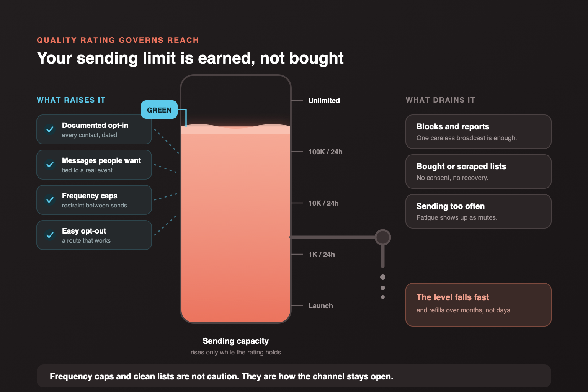588x392 pixels.
Task: Click the Unlimited level marker
Action: pyautogui.click(x=324, y=100)
